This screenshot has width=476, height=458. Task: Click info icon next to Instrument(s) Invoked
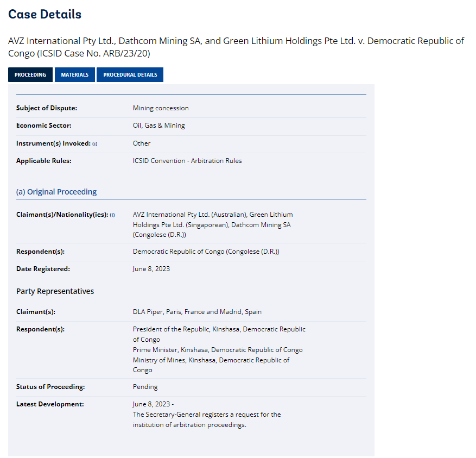95,144
